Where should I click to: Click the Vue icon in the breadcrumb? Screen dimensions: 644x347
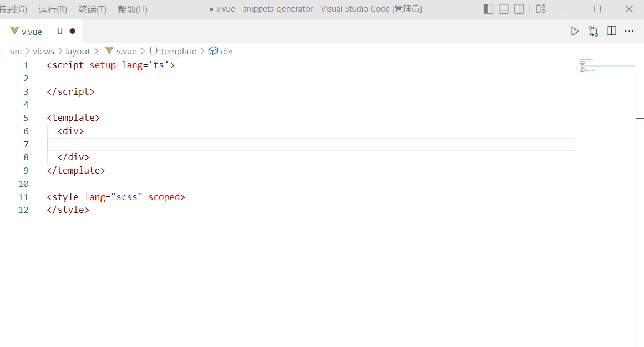[x=109, y=51]
